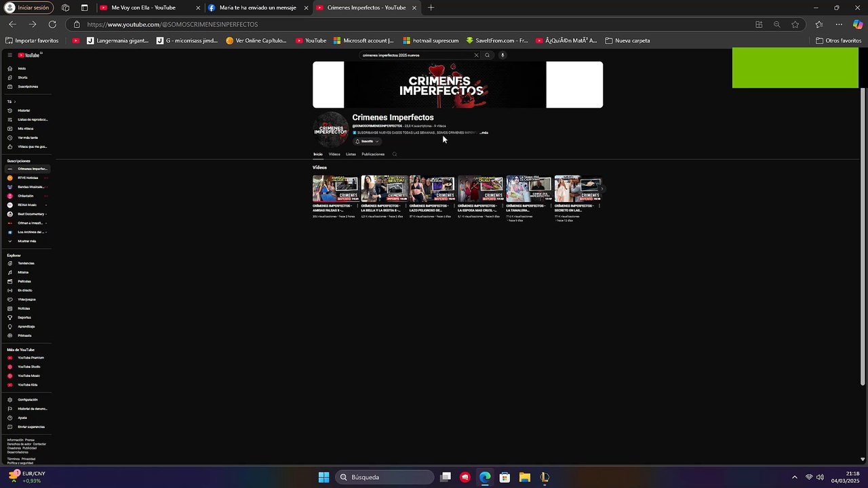Viewport: 868px width, 488px height.
Task: Open the Suscrito notification dropdown
Action: point(367,141)
